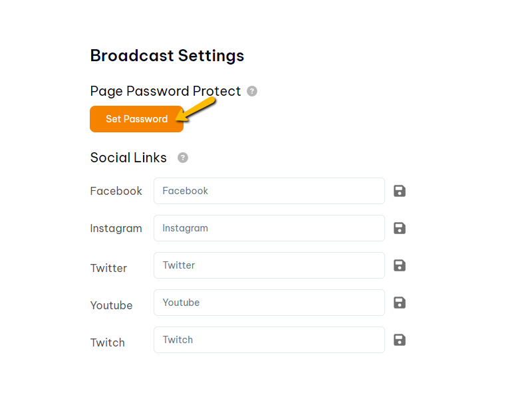Click the Set Password button
532x399 pixels.
[136, 119]
